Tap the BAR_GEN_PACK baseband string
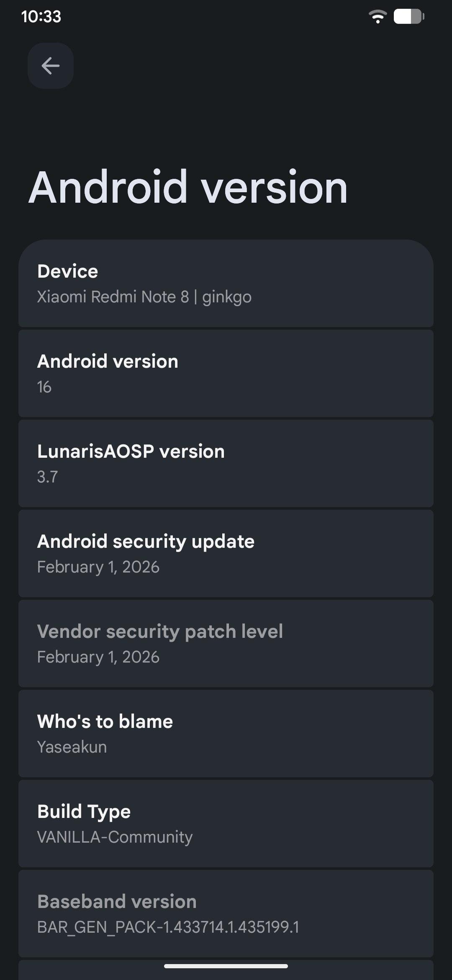The image size is (452, 980). (x=168, y=927)
